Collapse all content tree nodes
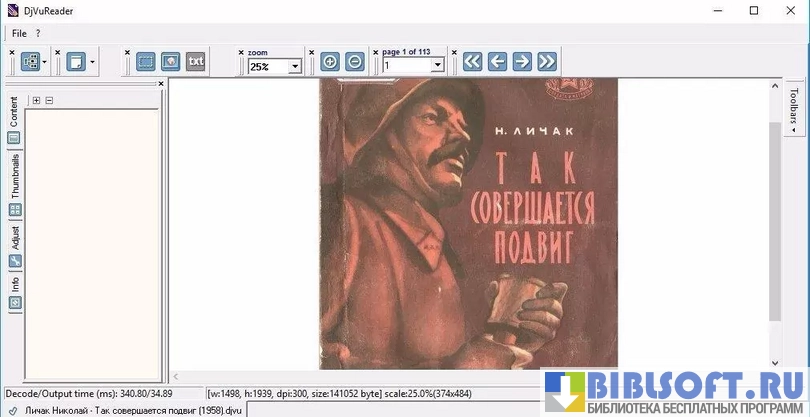This screenshot has height=417, width=810. click(49, 100)
